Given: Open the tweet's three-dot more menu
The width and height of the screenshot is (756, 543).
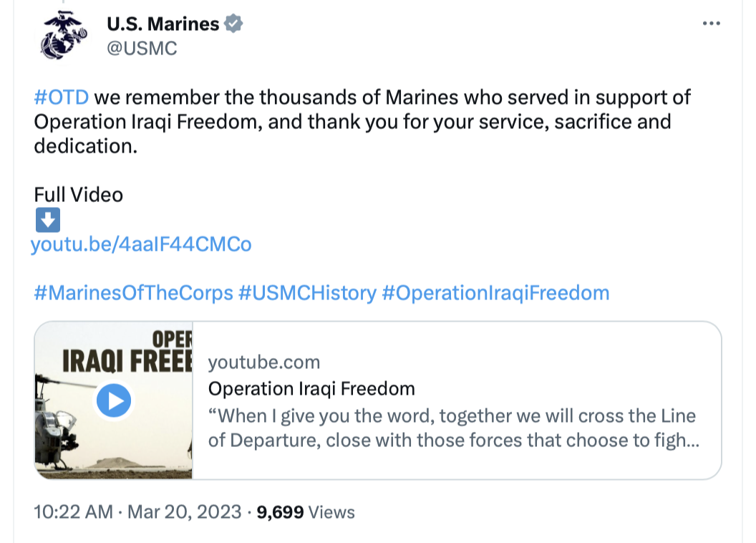Looking at the screenshot, I should pos(711,24).
